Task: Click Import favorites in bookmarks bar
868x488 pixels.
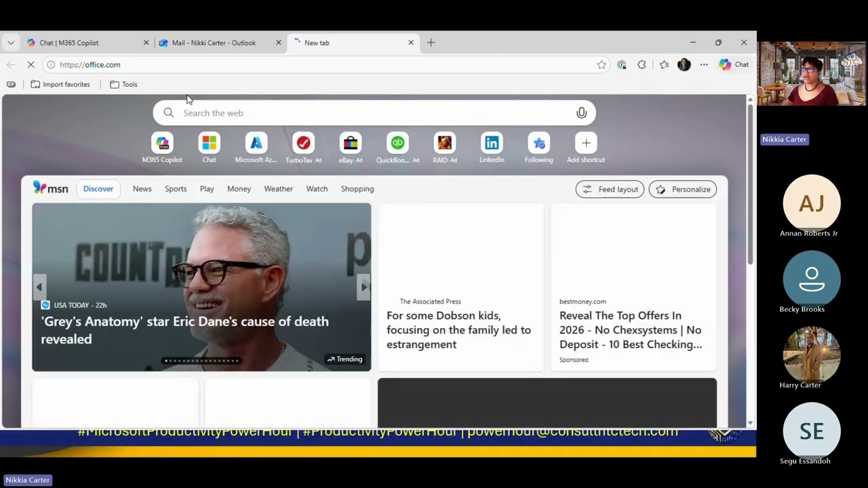Action: [60, 85]
